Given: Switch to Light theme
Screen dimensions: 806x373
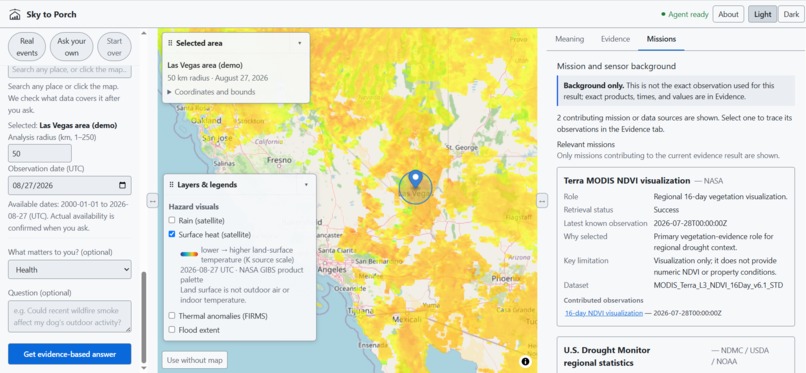Looking at the screenshot, I should pos(762,14).
